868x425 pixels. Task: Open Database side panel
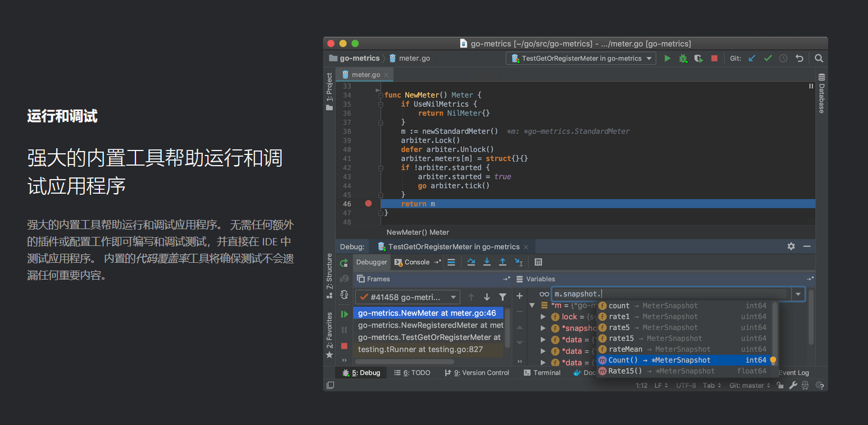821,93
